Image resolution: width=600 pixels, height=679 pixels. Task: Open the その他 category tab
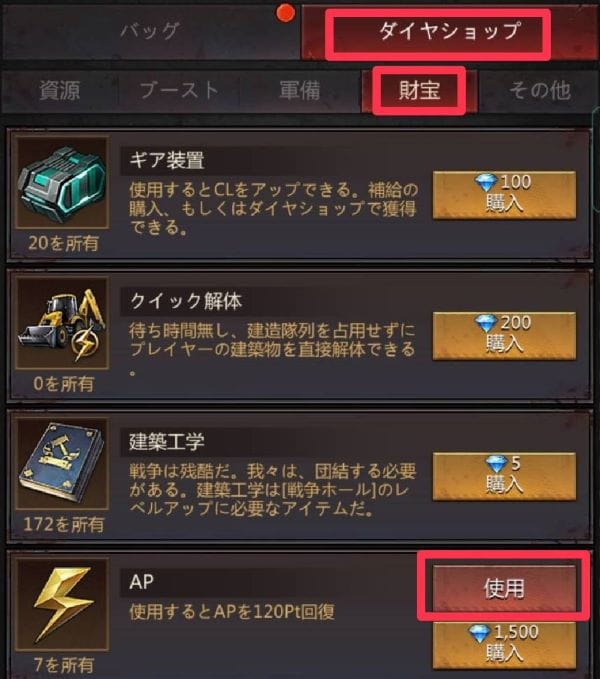pos(540,91)
